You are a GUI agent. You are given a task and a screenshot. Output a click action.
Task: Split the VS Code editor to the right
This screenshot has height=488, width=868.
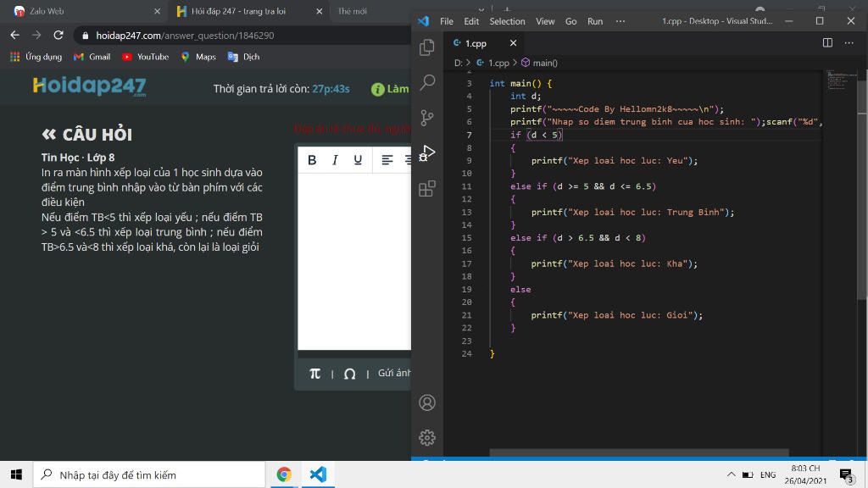pos(827,42)
